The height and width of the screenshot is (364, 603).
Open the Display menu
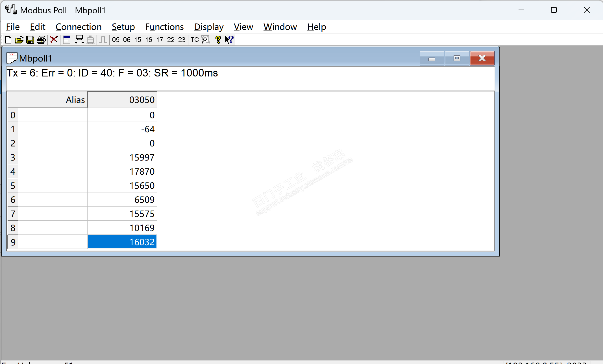click(x=209, y=27)
